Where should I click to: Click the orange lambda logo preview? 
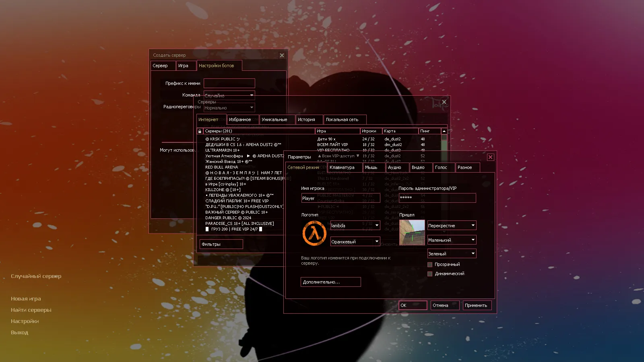tap(314, 233)
